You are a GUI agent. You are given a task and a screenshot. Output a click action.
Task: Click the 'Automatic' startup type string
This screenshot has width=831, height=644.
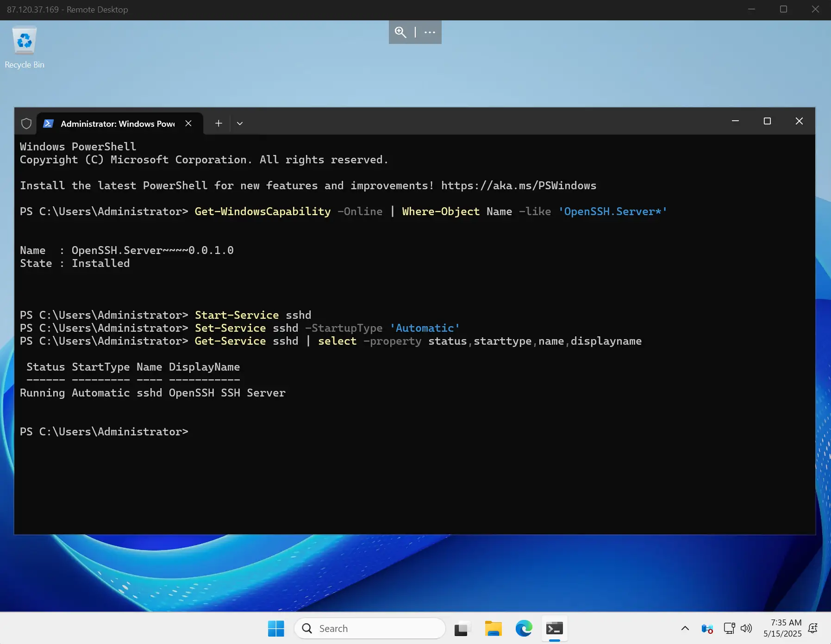[425, 328]
